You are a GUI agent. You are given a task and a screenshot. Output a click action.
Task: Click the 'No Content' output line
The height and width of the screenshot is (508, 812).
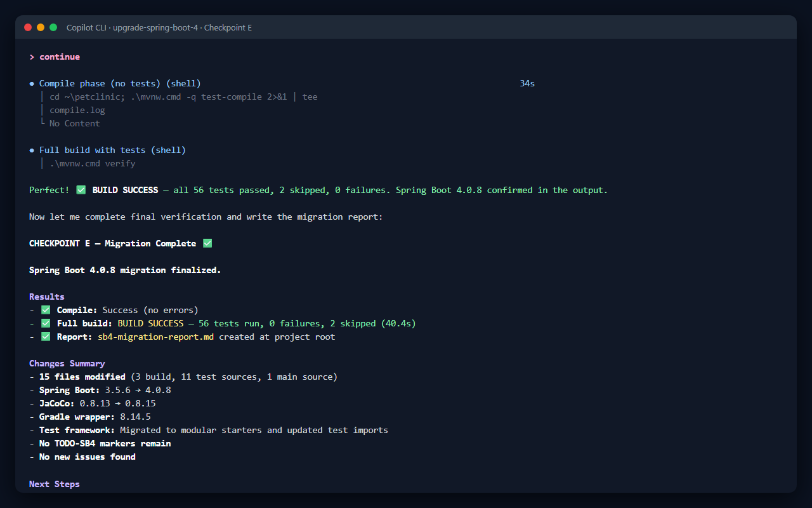point(75,123)
